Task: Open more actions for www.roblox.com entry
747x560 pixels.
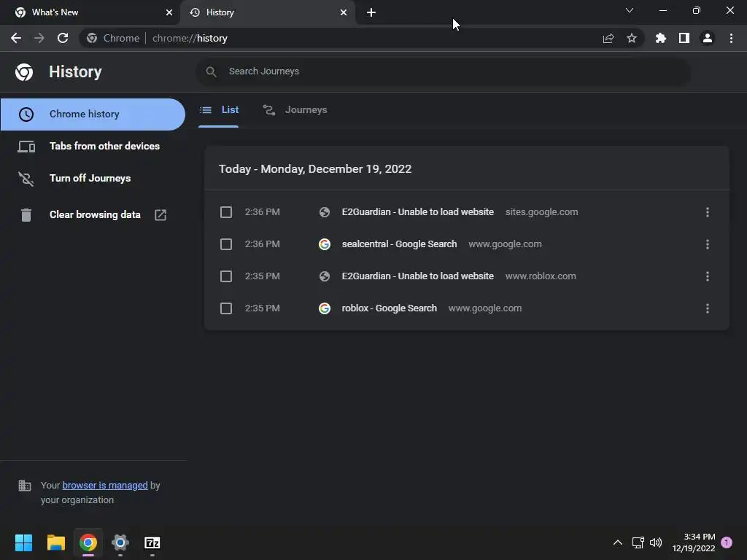Action: point(708,276)
